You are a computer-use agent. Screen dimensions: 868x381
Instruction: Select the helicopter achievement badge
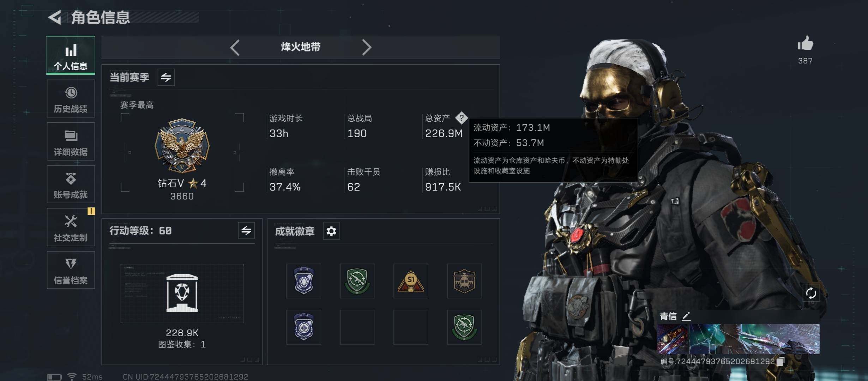(x=464, y=281)
